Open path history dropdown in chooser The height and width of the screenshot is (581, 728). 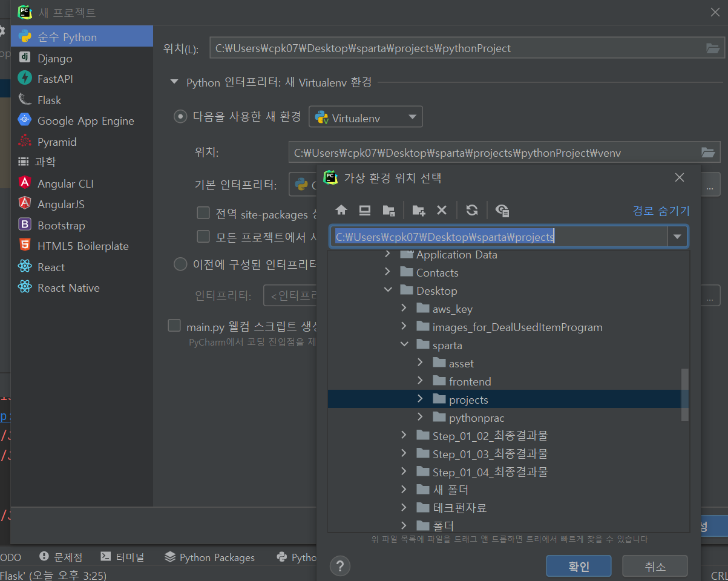(x=677, y=237)
